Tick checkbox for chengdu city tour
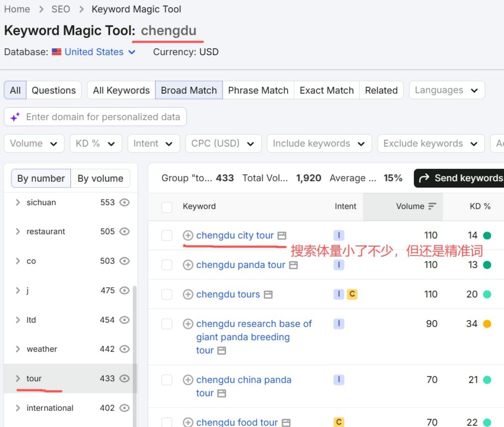The image size is (504, 427). point(167,235)
